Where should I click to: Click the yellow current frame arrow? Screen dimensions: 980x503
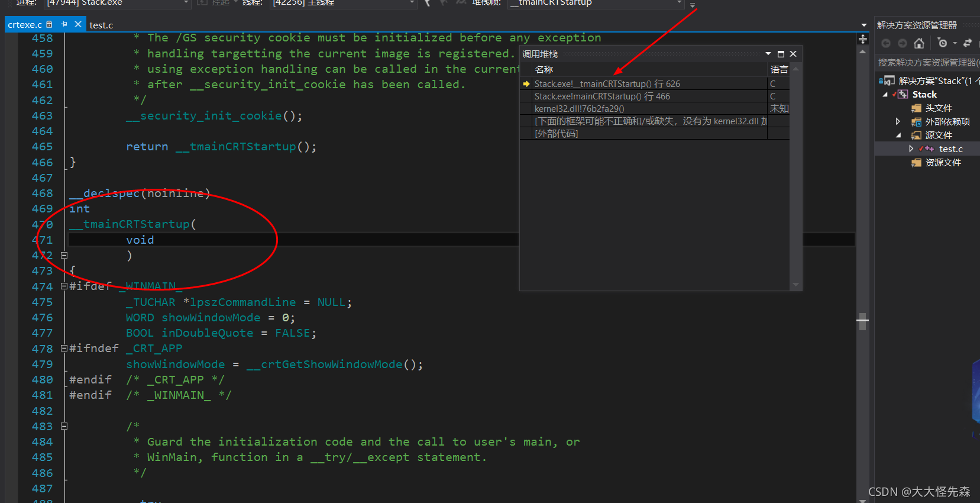pos(526,84)
